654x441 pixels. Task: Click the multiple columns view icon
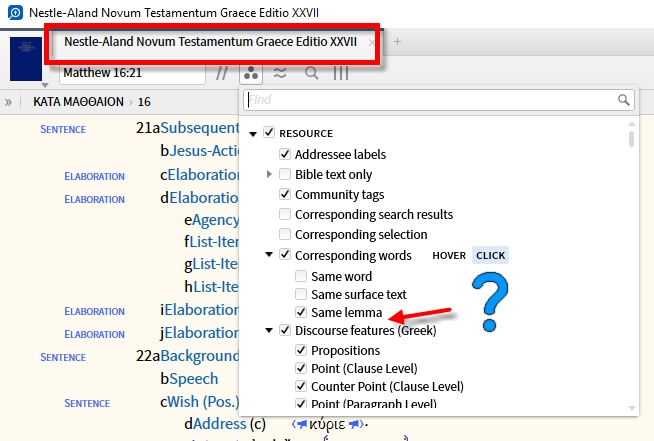341,73
